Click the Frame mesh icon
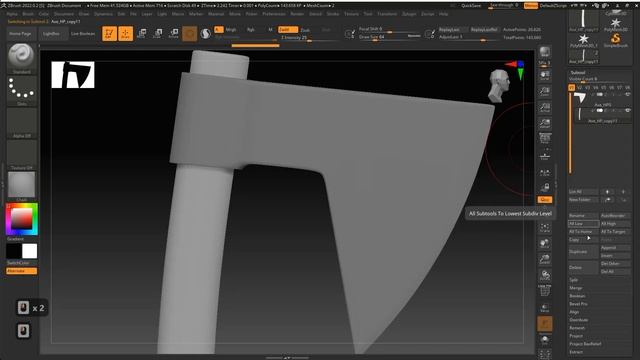 click(x=544, y=227)
